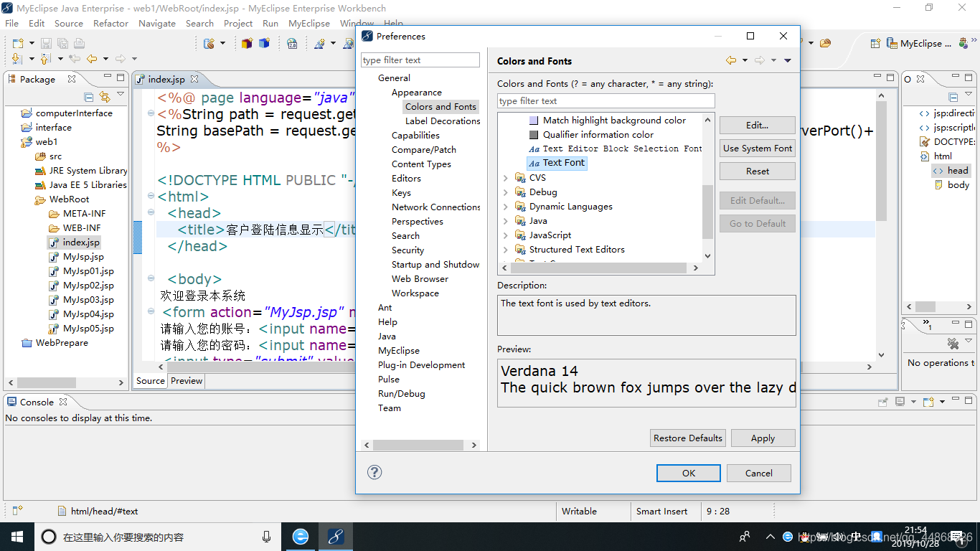Click the Remove All Finished Operations icon

click(x=953, y=344)
